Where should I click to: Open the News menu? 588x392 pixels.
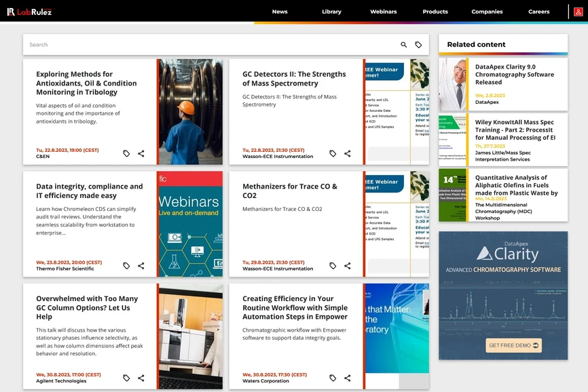(x=280, y=12)
